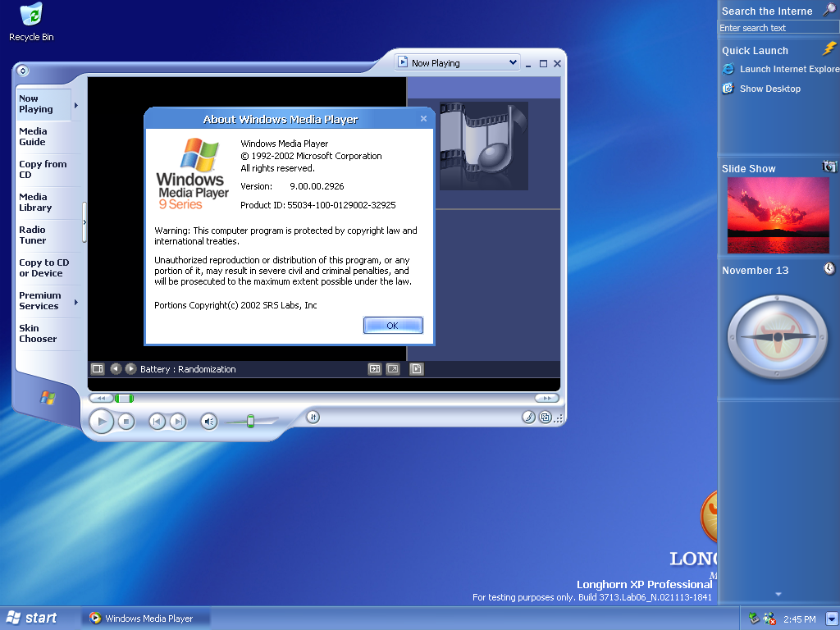The height and width of the screenshot is (630, 840).
Task: Click the view full screen icon
Action: [393, 368]
